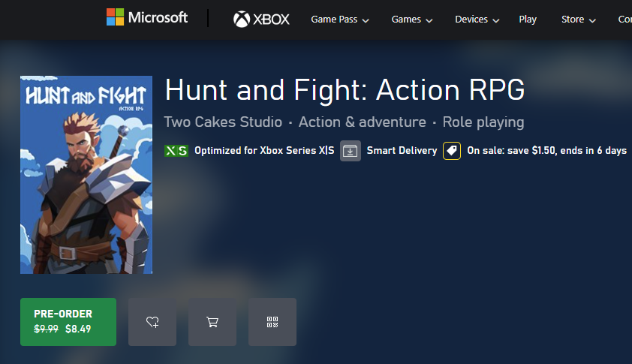Go to the Xbox logo home
This screenshot has width=632, height=364.
pyautogui.click(x=261, y=19)
